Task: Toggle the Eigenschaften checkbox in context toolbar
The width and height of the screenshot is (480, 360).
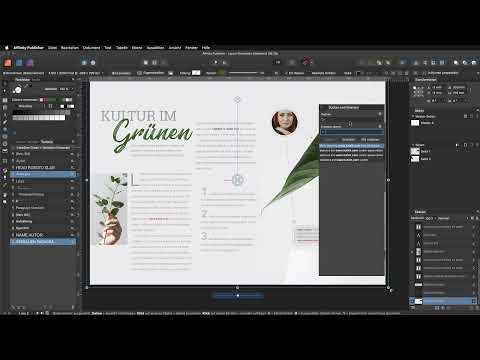Action: pyautogui.click(x=140, y=73)
